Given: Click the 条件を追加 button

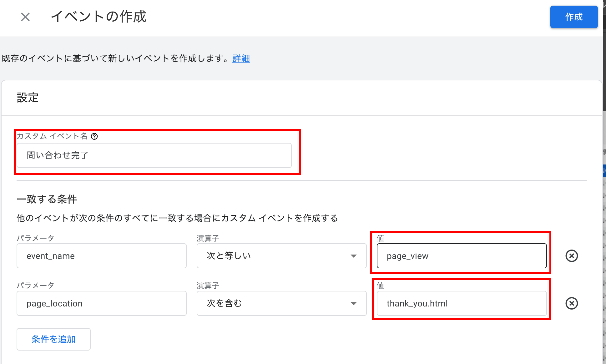Looking at the screenshot, I should pos(53,339).
